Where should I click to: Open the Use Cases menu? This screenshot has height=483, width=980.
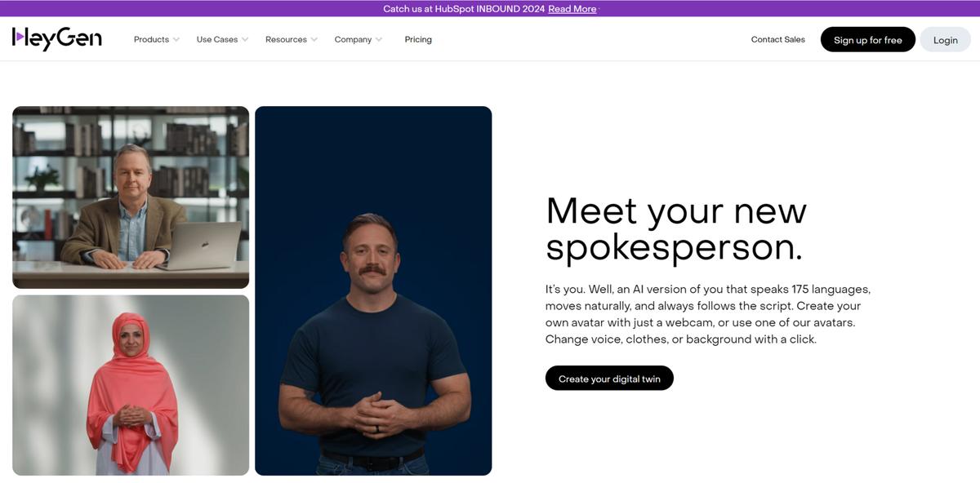(217, 39)
